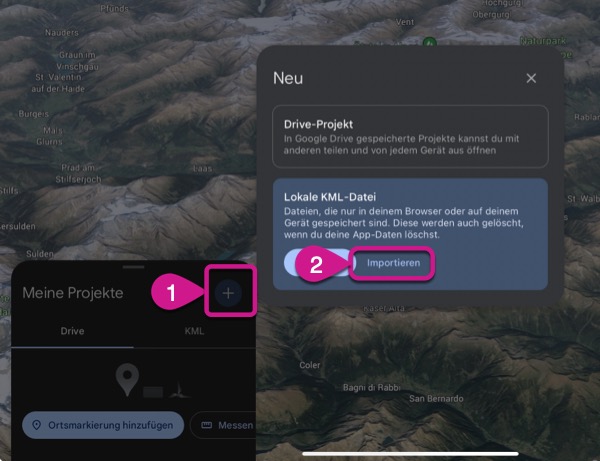Tap the iOS home indicator bar

[x=410, y=454]
